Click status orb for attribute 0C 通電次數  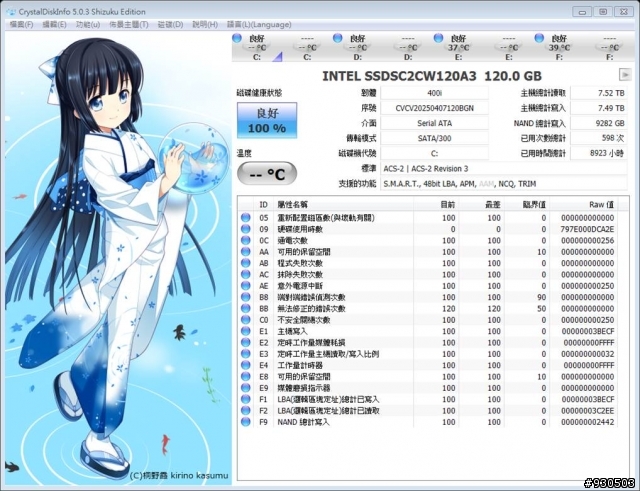tap(245, 240)
